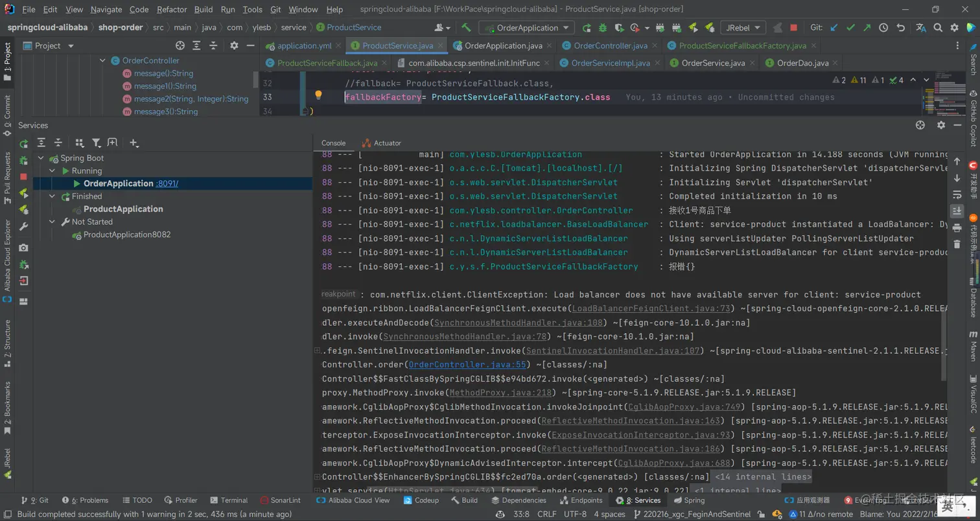Collapse the Not Started group node
Screen dimensions: 980x521
click(x=52, y=222)
